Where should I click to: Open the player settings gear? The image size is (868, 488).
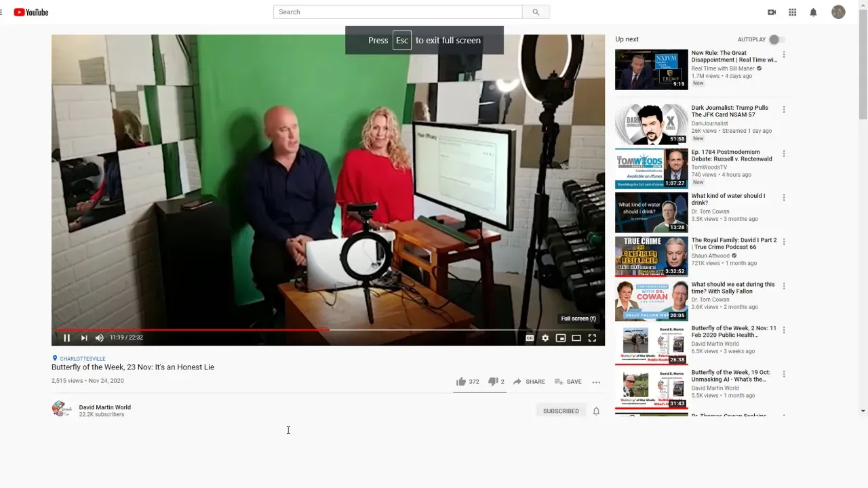(545, 338)
